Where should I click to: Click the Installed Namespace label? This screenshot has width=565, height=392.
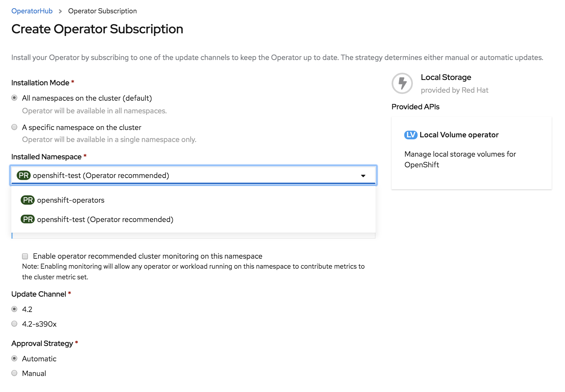click(x=46, y=157)
